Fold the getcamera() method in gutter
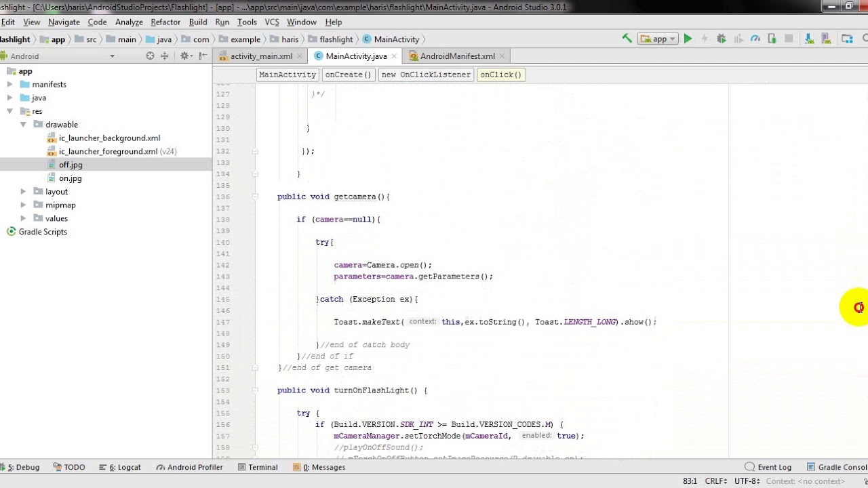Viewport: 868px width, 488px height. (255, 197)
